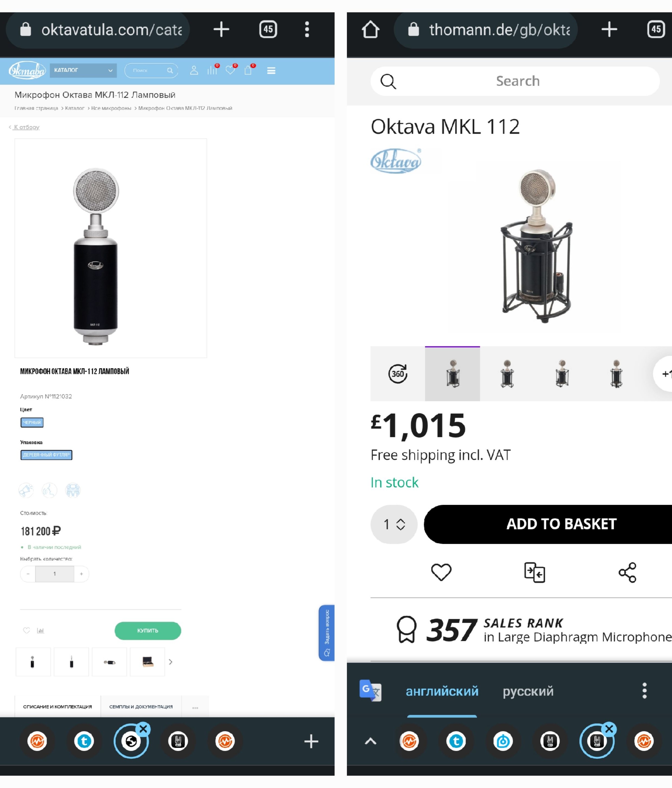Open the compare products icon on Thomann
The image size is (672, 788).
(535, 572)
